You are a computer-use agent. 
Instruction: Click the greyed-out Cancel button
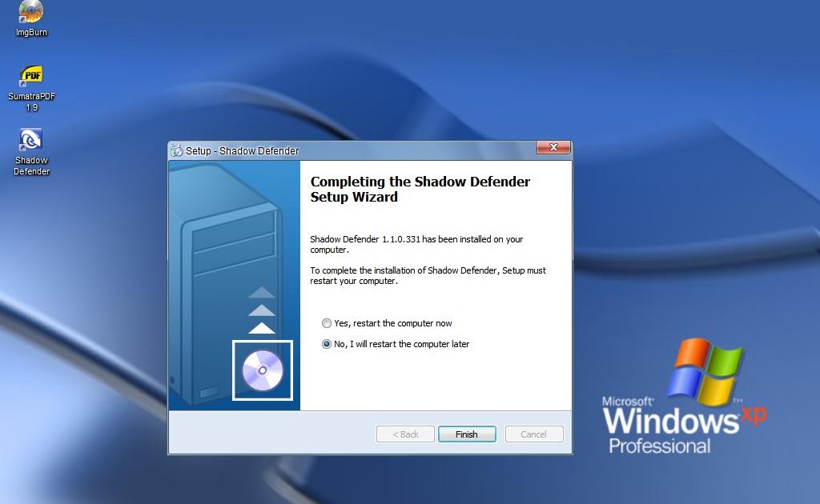pos(534,434)
